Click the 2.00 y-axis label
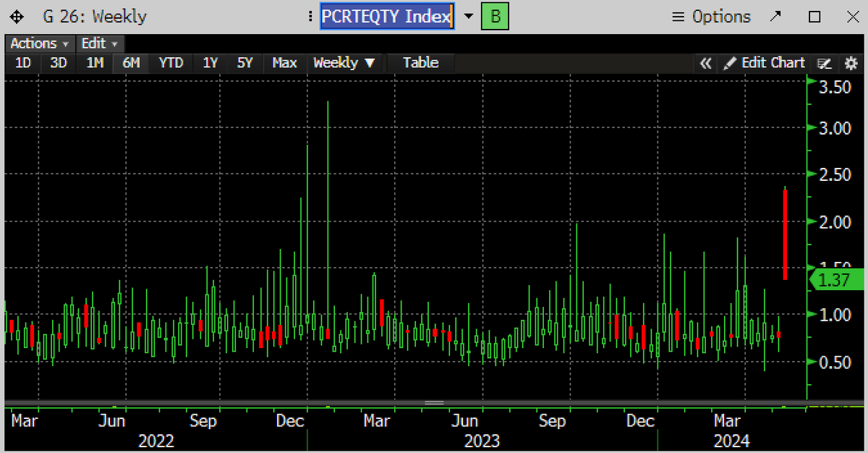This screenshot has height=453, width=868. tap(834, 221)
